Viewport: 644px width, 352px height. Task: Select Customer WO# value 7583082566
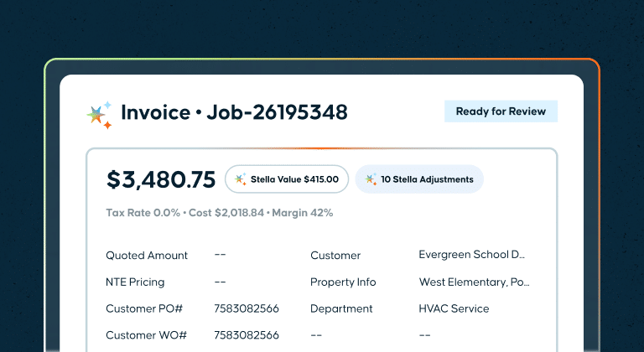247,335
